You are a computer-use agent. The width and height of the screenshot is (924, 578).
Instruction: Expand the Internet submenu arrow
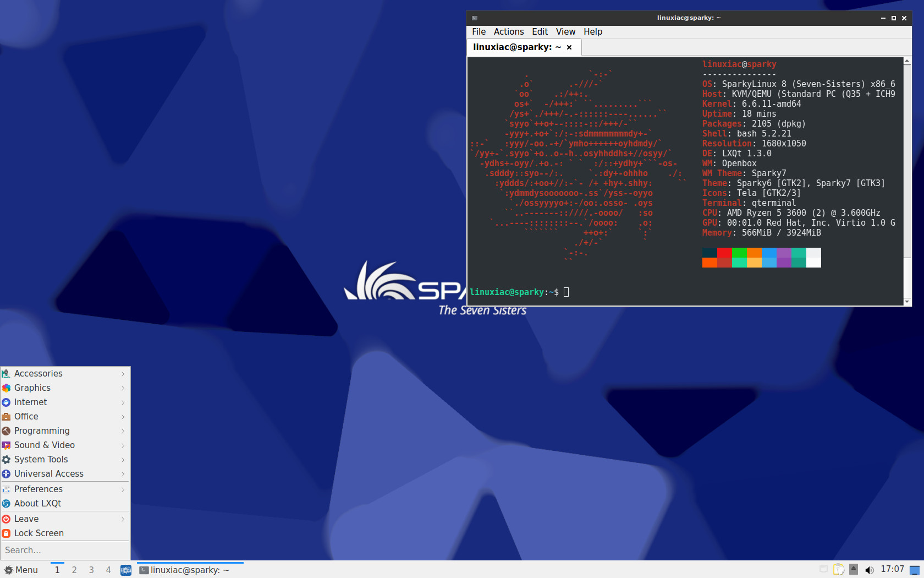(123, 402)
